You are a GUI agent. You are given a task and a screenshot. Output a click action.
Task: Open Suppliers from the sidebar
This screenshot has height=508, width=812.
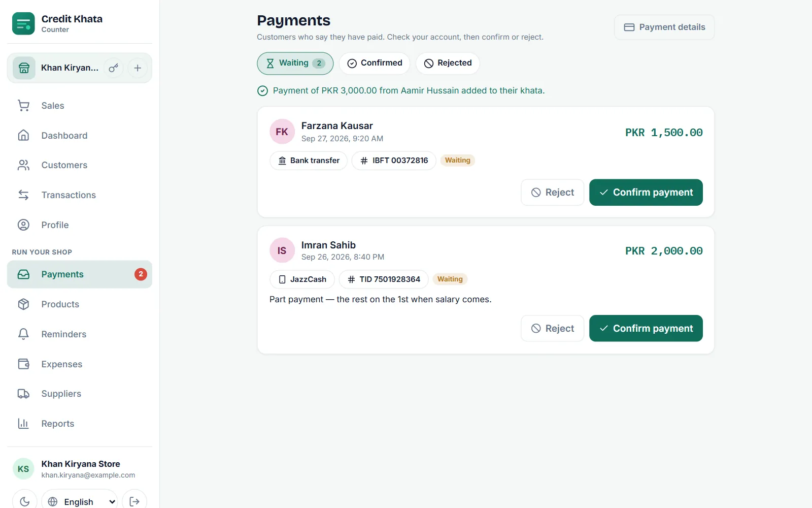[80, 394]
